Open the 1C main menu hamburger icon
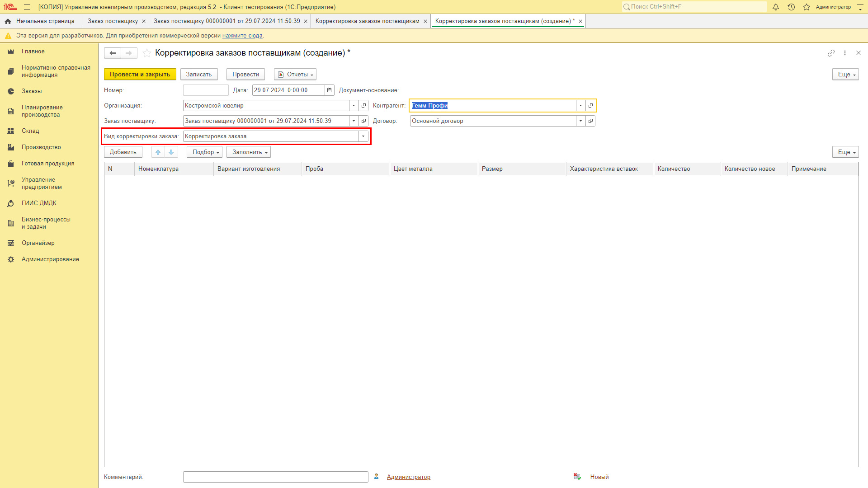This screenshot has height=488, width=868. [27, 7]
